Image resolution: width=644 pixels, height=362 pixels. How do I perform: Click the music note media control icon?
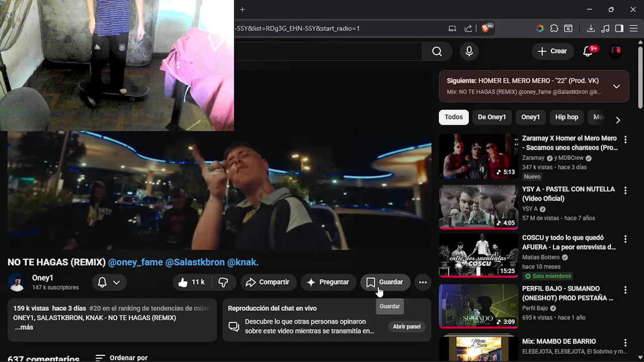coord(605,29)
